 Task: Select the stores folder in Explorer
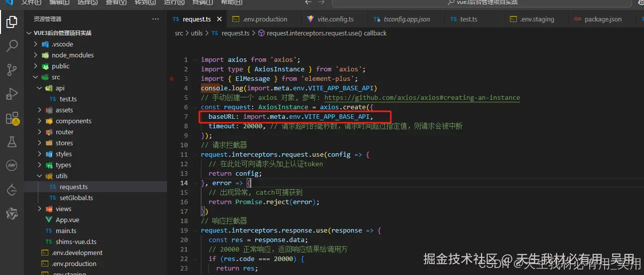click(64, 143)
